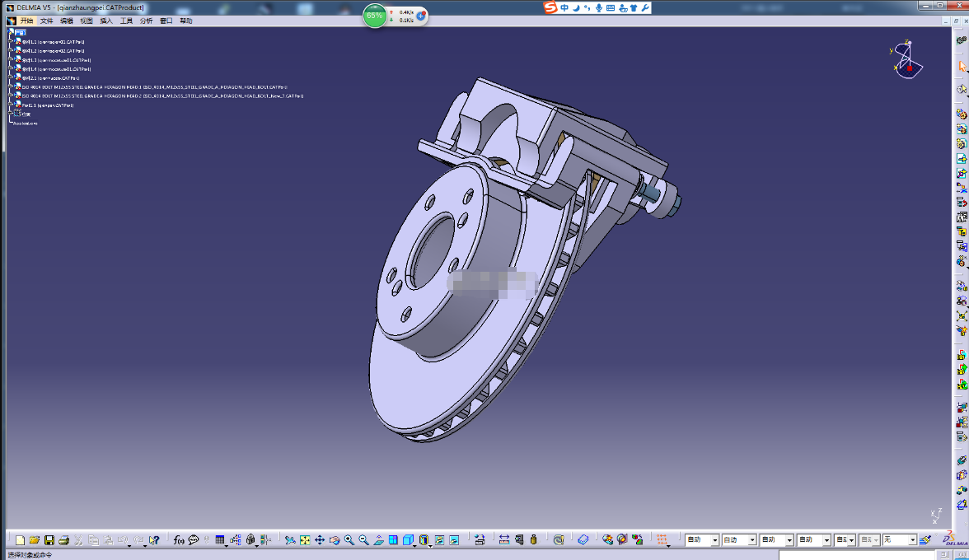Open a file with the folder icon

34,540
